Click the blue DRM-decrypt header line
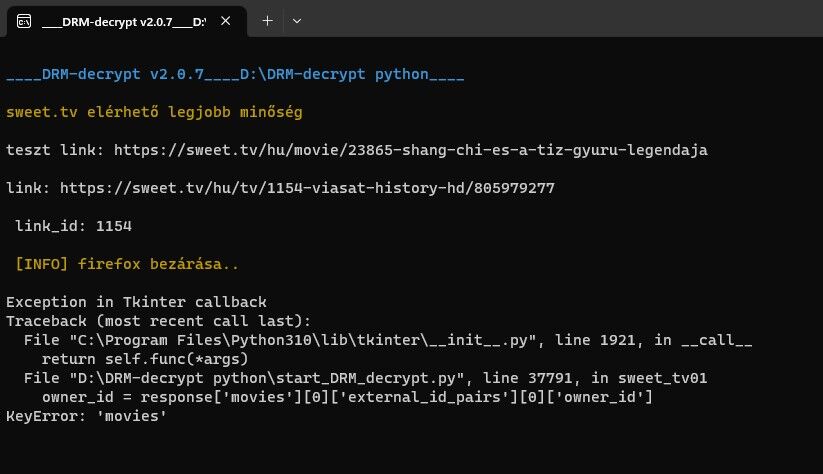823x474 pixels. (235, 75)
